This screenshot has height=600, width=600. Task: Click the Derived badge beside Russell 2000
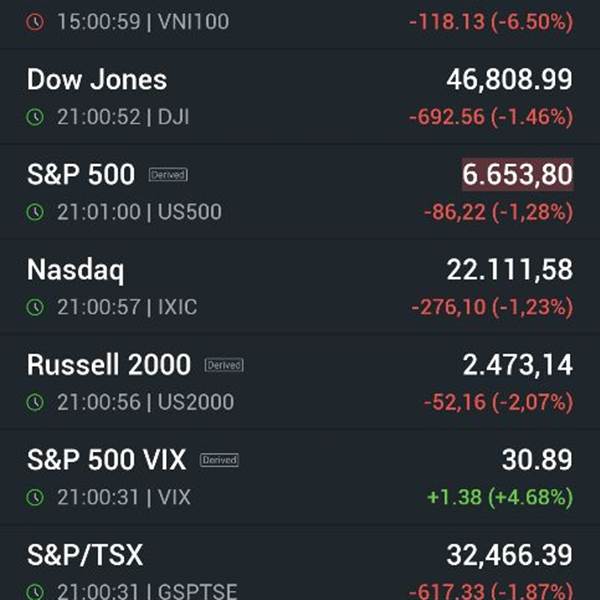point(224,365)
